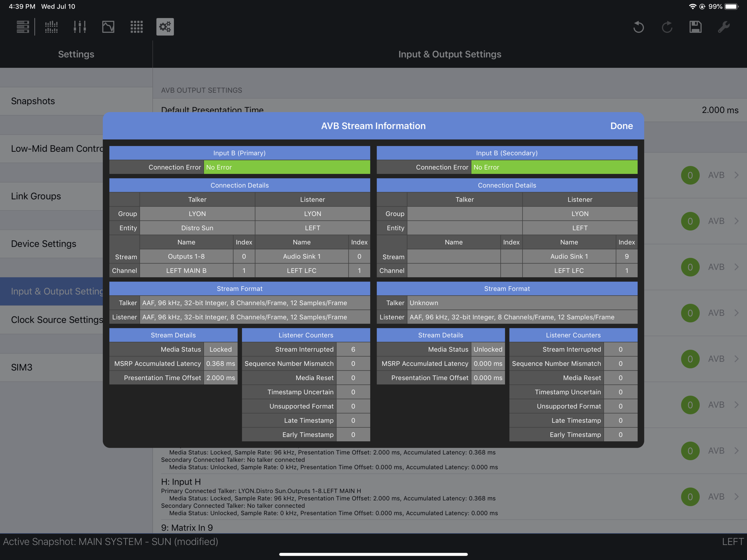This screenshot has width=747, height=560.
Task: Open the device list rack icon
Action: 23,27
